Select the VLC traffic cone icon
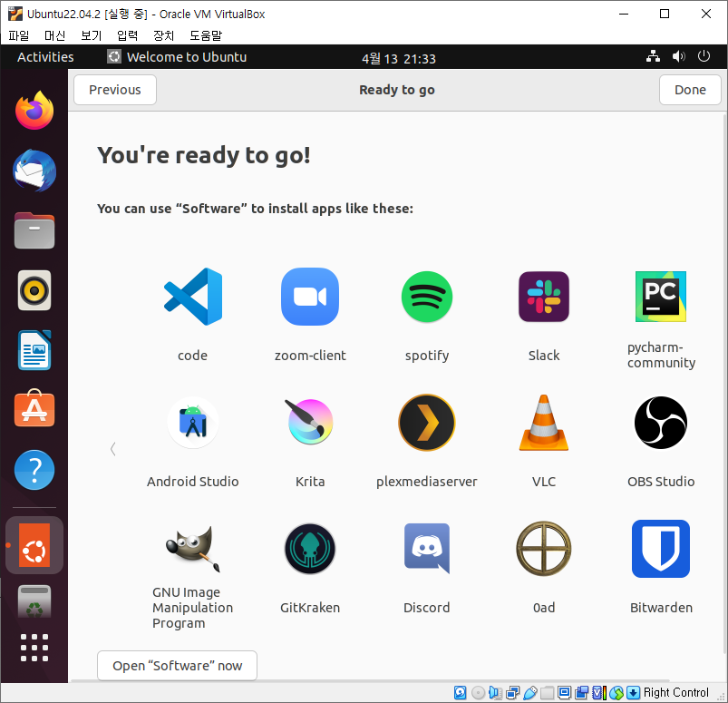This screenshot has width=728, height=703. pos(544,423)
